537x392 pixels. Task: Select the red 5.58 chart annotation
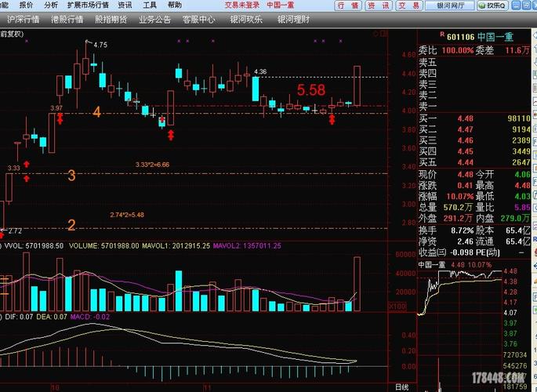[x=311, y=90]
